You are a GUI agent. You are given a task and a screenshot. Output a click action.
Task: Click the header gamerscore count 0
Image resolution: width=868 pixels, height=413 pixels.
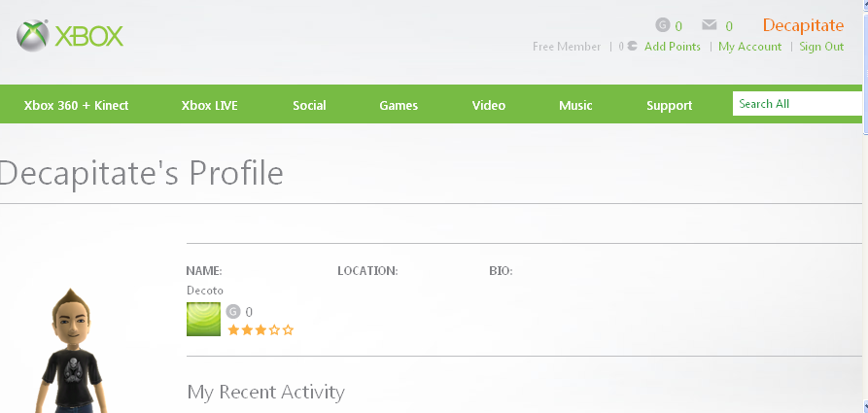(x=678, y=26)
